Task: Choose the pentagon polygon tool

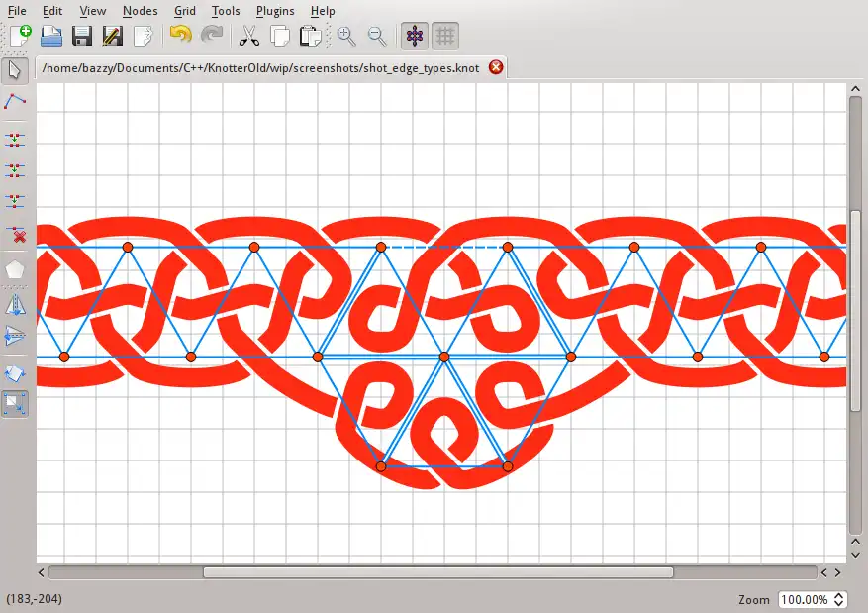Action: pos(15,269)
